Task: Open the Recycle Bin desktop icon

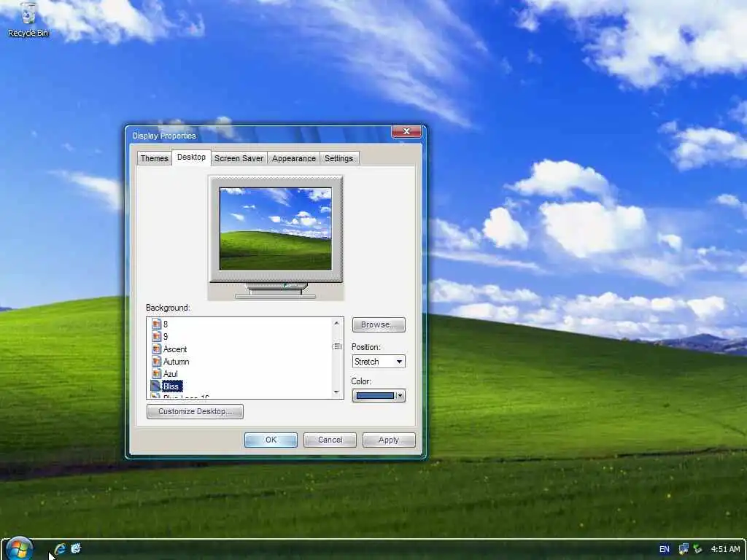Action: coord(28,19)
